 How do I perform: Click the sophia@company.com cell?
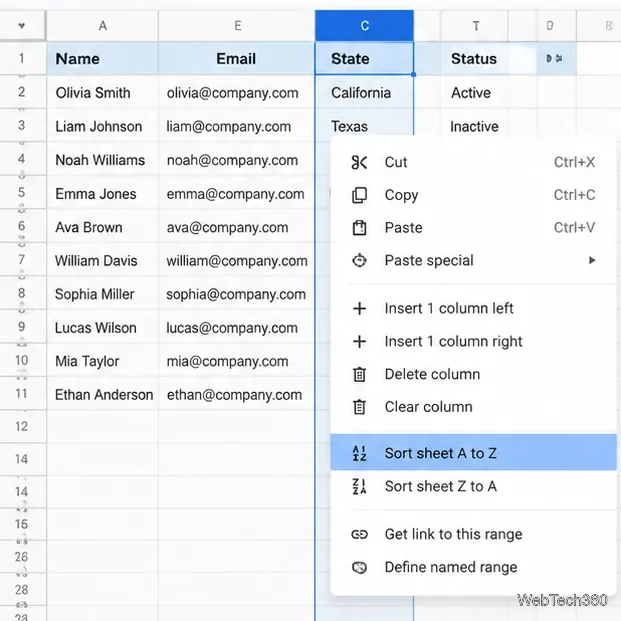pos(237,294)
